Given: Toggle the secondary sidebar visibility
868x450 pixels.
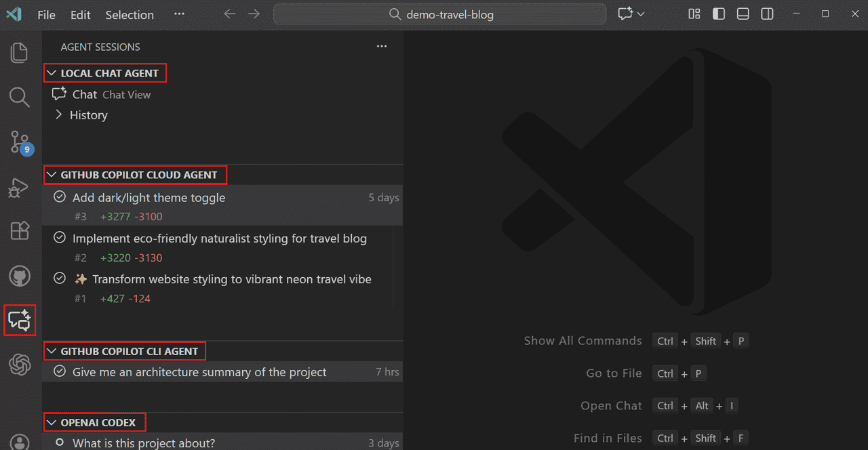Looking at the screenshot, I should (x=767, y=14).
